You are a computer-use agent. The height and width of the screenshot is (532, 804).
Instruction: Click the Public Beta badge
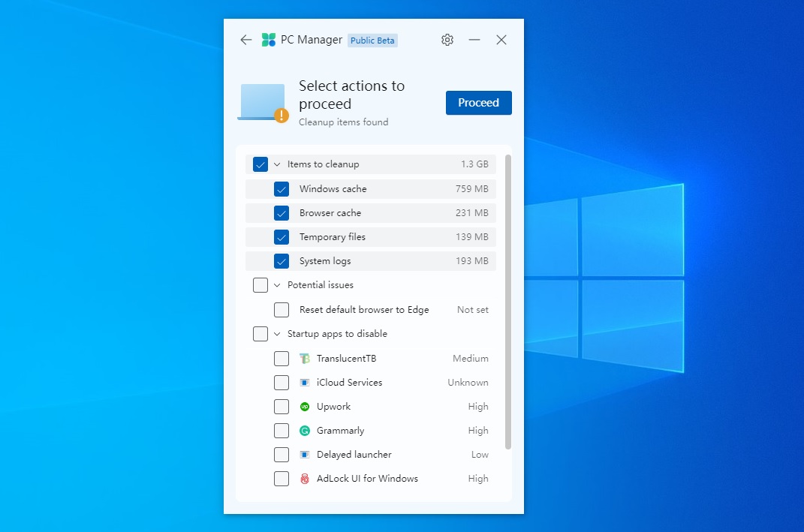(x=372, y=41)
